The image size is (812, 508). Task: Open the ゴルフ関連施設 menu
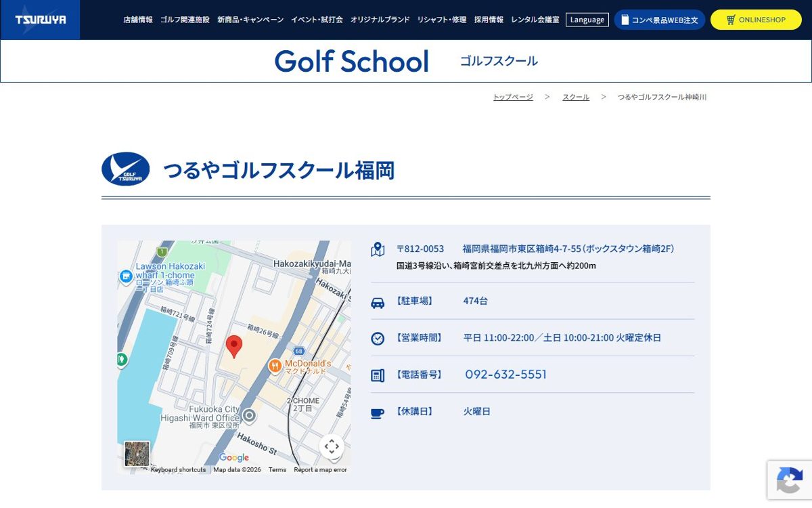185,20
